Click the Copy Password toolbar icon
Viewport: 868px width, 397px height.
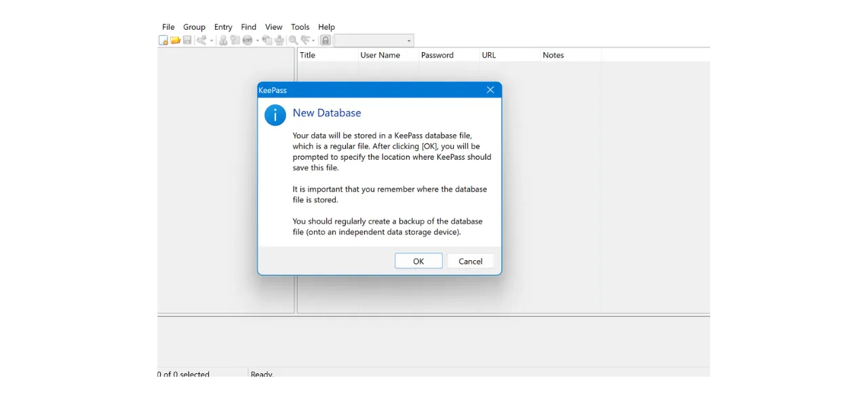click(x=235, y=39)
